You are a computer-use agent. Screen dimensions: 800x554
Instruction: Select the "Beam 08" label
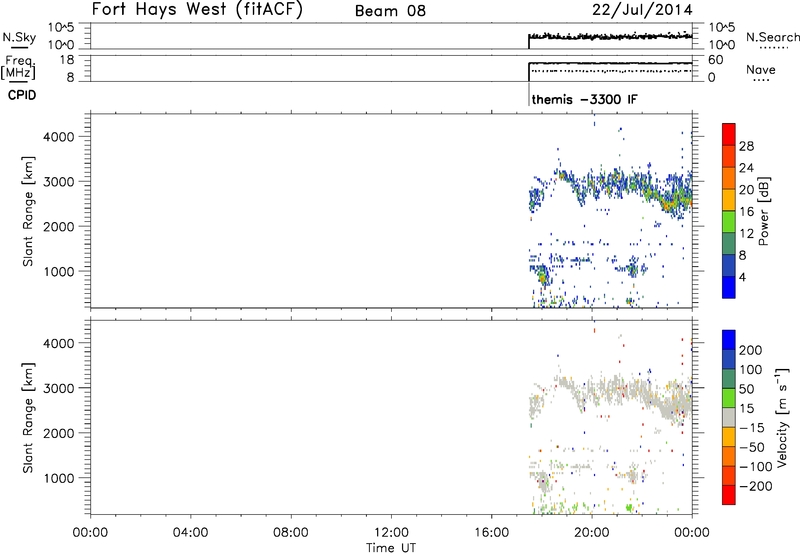(x=390, y=11)
